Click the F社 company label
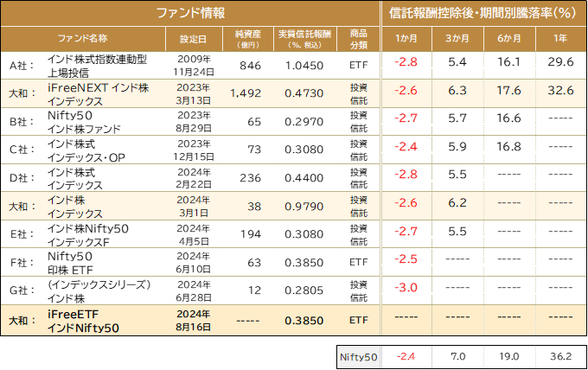 [22, 263]
